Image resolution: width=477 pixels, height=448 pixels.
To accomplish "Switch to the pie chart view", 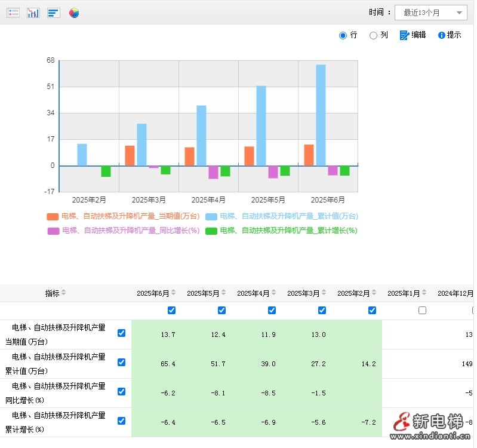I will [74, 13].
